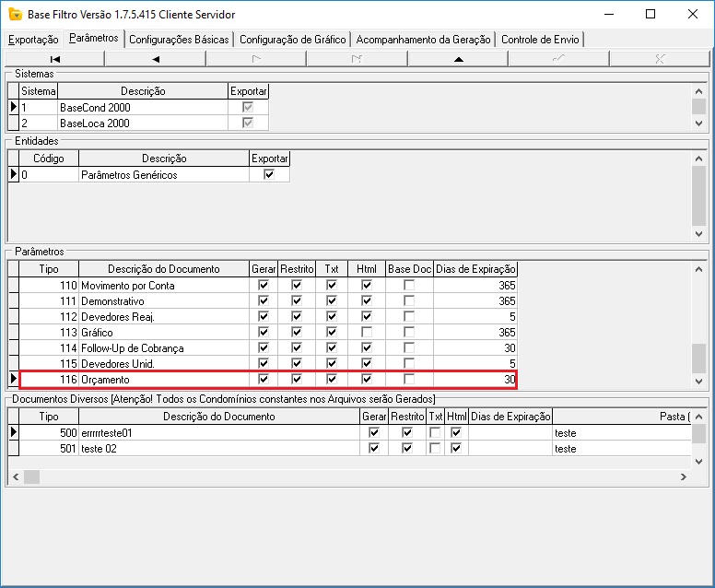Click the previous record arrow button
Image resolution: width=715 pixels, height=588 pixels.
tap(155, 58)
